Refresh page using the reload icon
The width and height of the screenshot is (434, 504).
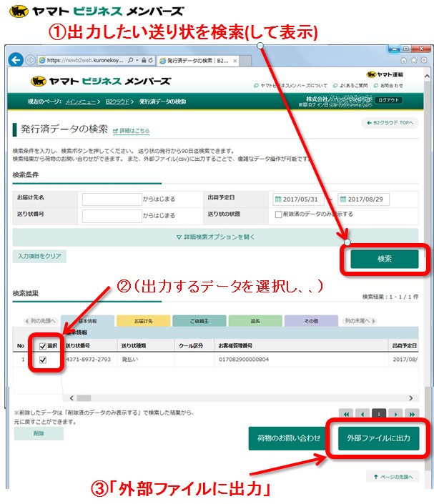point(150,60)
